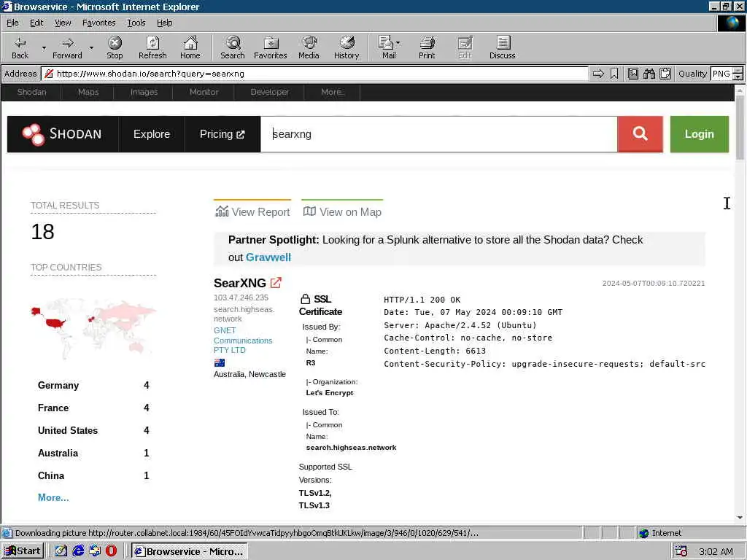Select the Maps top nav tab
The height and width of the screenshot is (560, 747).
tap(88, 92)
